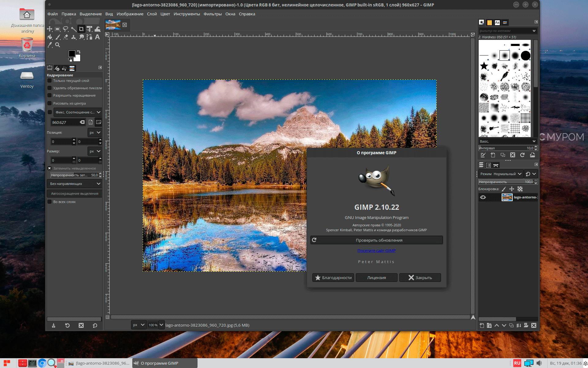Toggle 'Рисовать из центра' checkbox

tap(50, 103)
